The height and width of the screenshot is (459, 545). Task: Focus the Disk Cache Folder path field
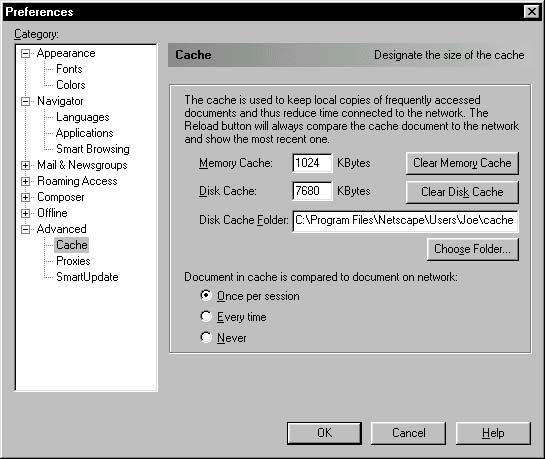405,221
